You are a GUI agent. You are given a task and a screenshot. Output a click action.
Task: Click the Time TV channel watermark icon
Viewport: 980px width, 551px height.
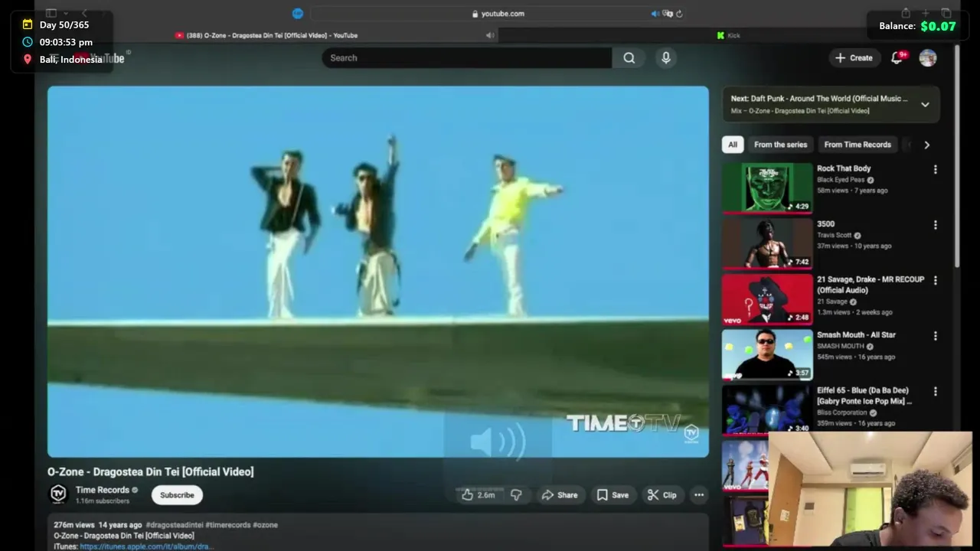(x=691, y=433)
